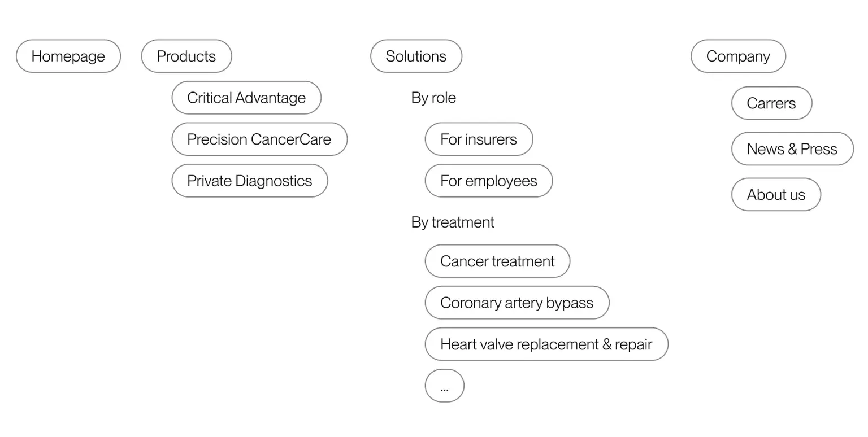Click the Carrers pill under Company
Screen dimensions: 868x437
[771, 103]
